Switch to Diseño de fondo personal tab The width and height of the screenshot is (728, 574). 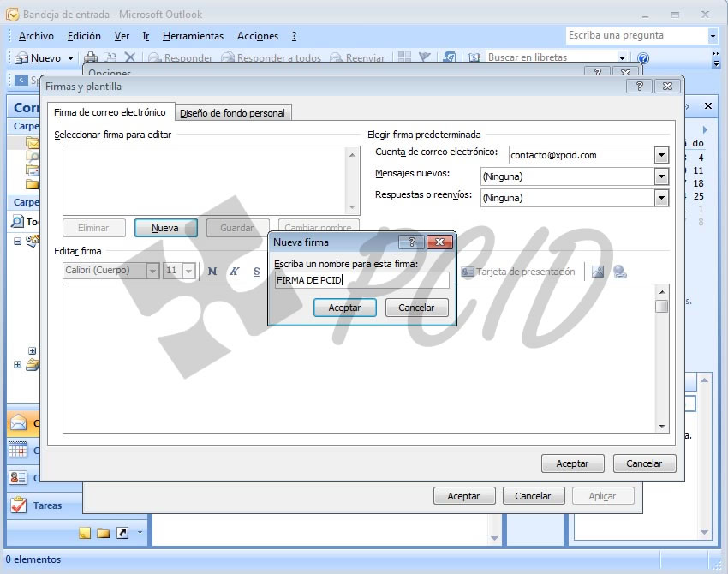(x=233, y=113)
